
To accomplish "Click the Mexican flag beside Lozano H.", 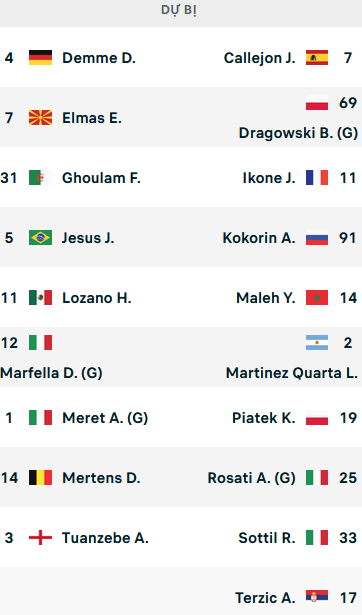I will [40, 298].
